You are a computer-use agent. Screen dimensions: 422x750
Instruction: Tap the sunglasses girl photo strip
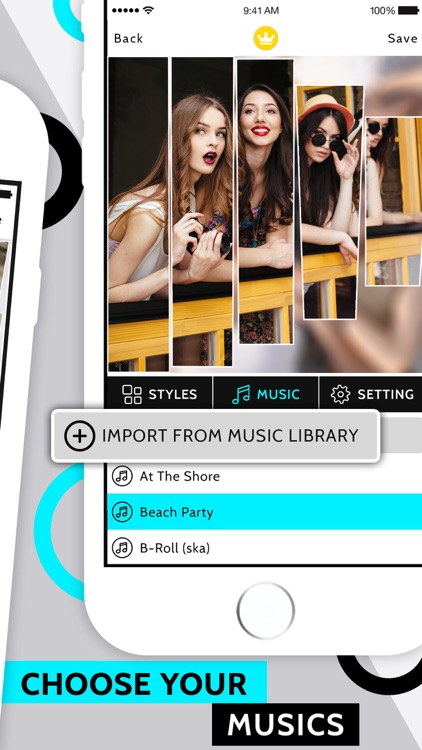point(330,202)
